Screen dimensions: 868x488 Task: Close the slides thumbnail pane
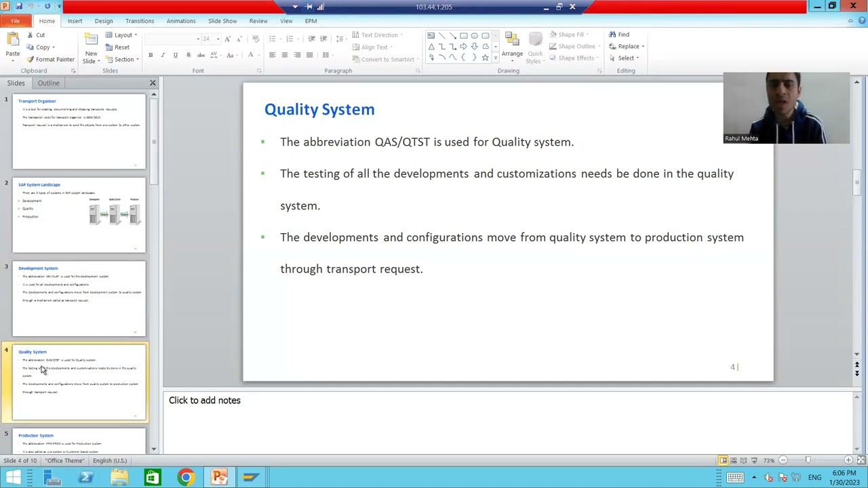[x=153, y=83]
